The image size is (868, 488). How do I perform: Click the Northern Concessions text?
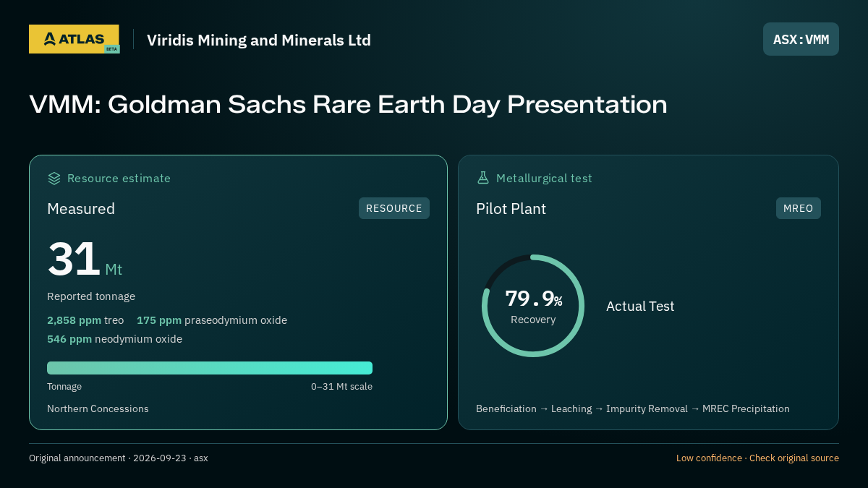tap(98, 408)
